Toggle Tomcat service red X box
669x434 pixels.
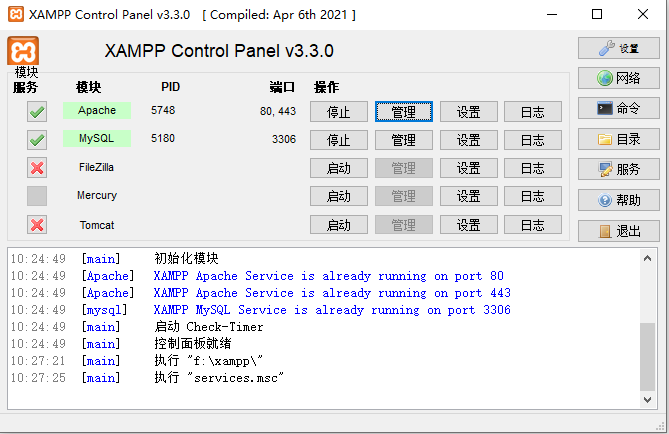pyautogui.click(x=37, y=225)
